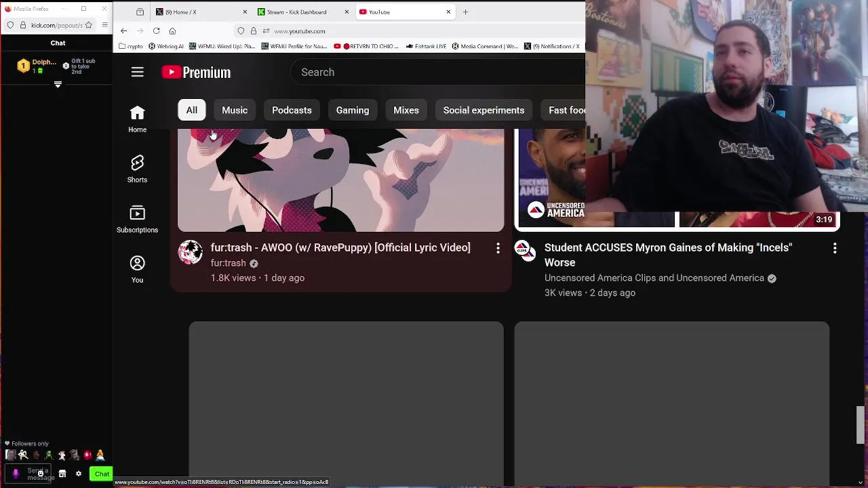The height and width of the screenshot is (488, 868).
Task: Click shield tracking protection icon in YouTube address bar
Action: [241, 31]
